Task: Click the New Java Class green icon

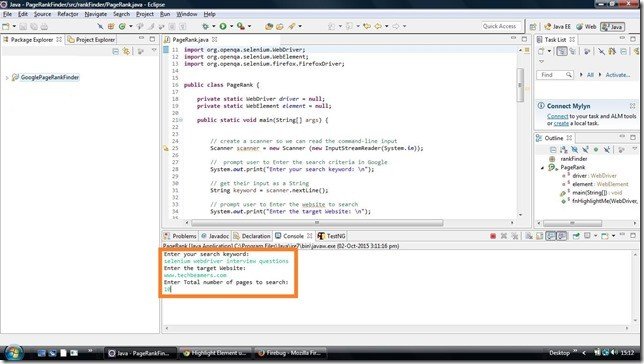Action: (122, 26)
